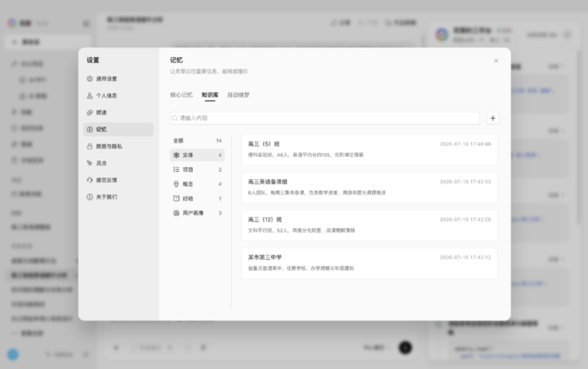Open the 个人信息 settings page

pos(118,96)
